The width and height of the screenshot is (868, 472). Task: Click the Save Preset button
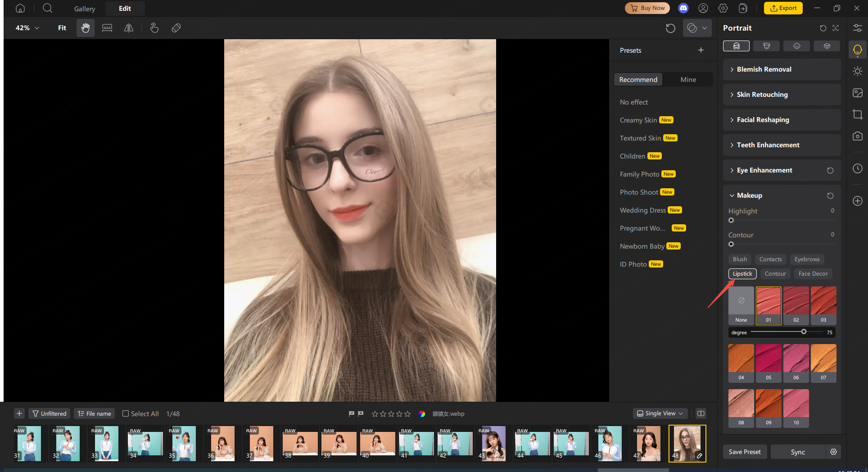(745, 452)
